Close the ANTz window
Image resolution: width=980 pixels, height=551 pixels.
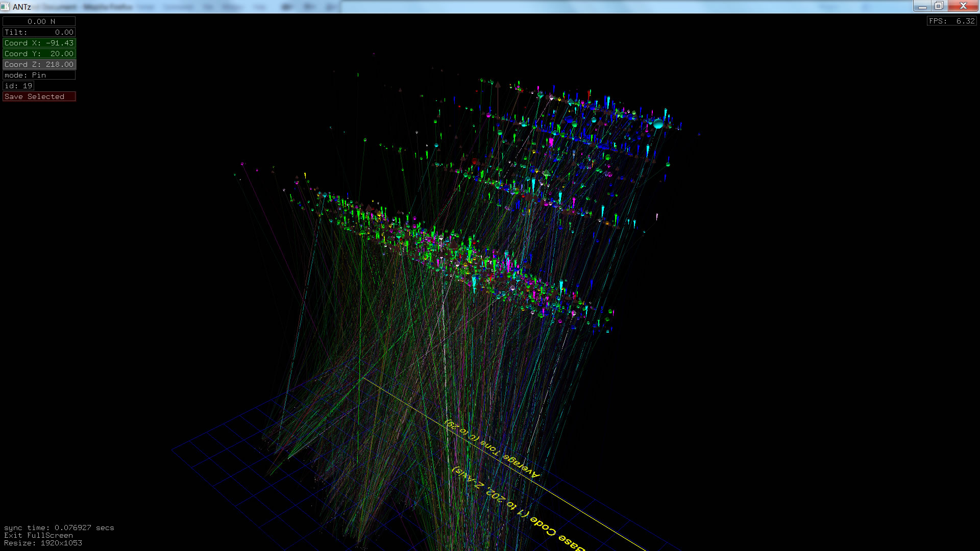coord(963,6)
